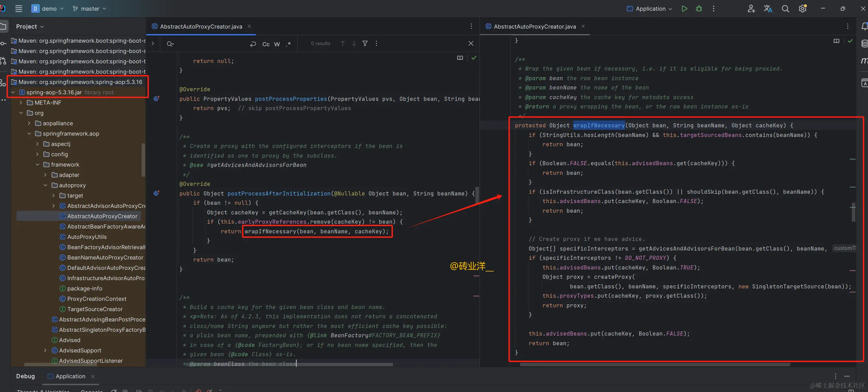868x392 pixels.
Task: Open left editor tab options menu
Action: tap(471, 27)
